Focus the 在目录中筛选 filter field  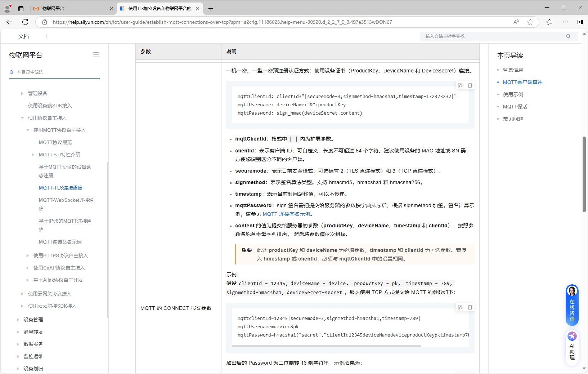tap(54, 72)
